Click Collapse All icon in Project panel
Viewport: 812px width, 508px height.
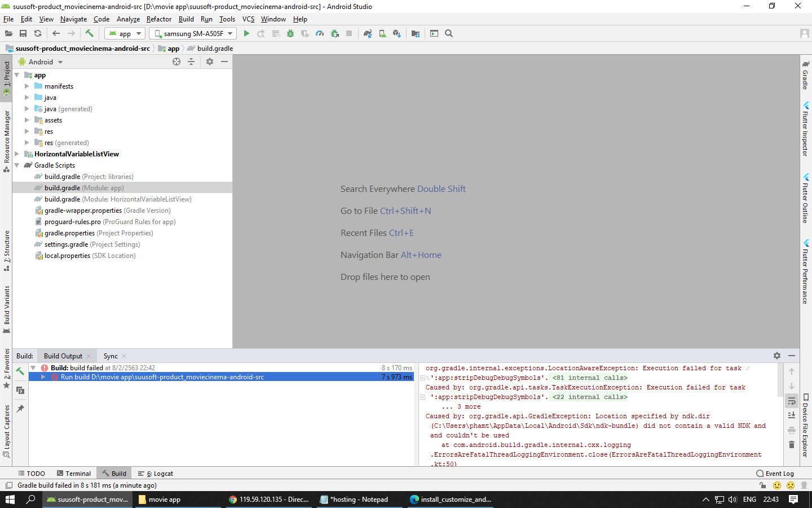(191, 62)
